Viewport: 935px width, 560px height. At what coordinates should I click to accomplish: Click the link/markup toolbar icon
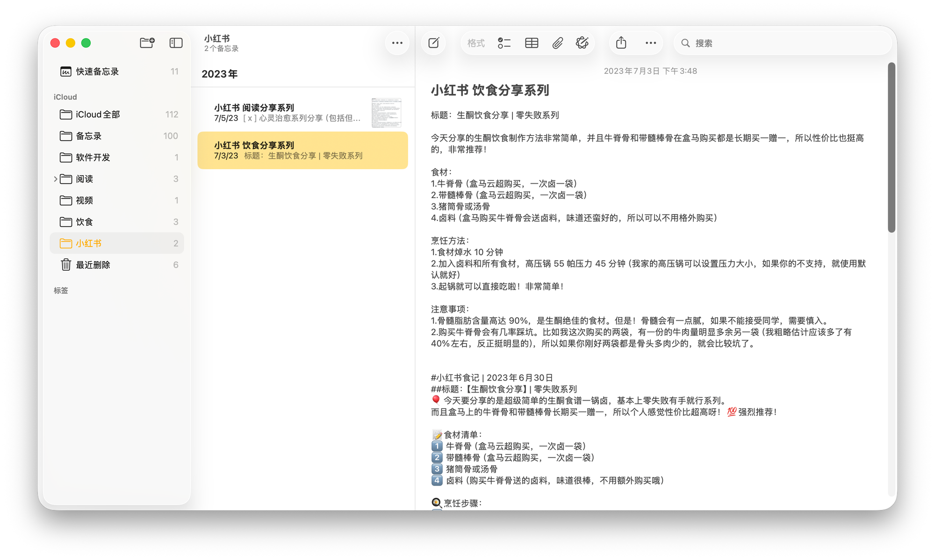[x=582, y=43]
